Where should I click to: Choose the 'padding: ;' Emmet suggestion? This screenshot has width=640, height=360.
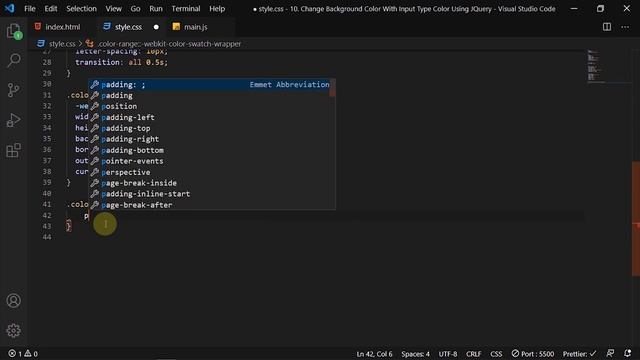[209, 84]
